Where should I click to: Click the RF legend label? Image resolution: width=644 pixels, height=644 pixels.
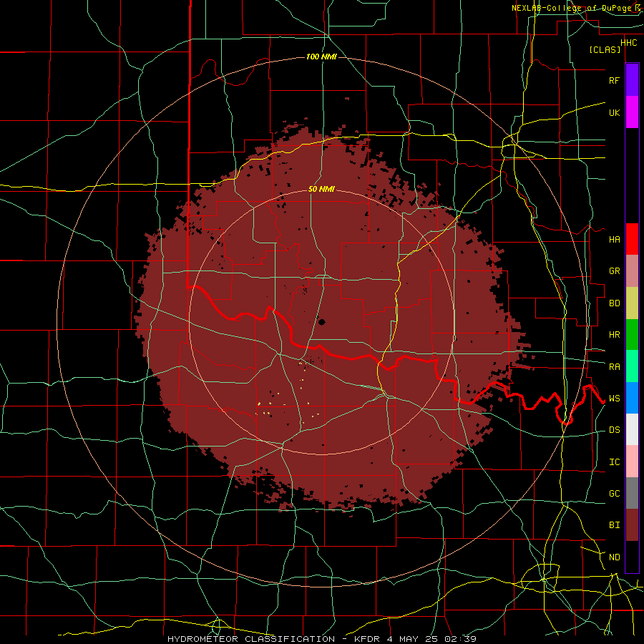[614, 80]
